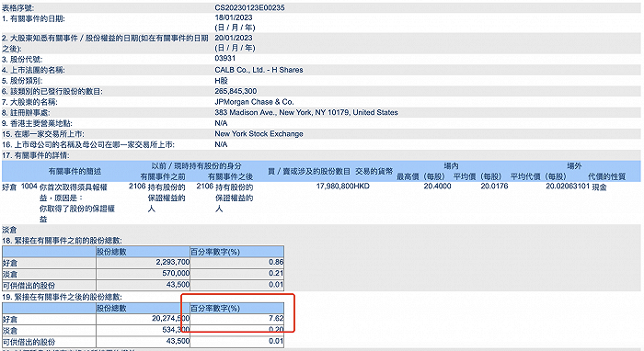Screen dimensions: 644x351
Task: Click the 現金 consideration nature cell
Action: pyautogui.click(x=599, y=187)
